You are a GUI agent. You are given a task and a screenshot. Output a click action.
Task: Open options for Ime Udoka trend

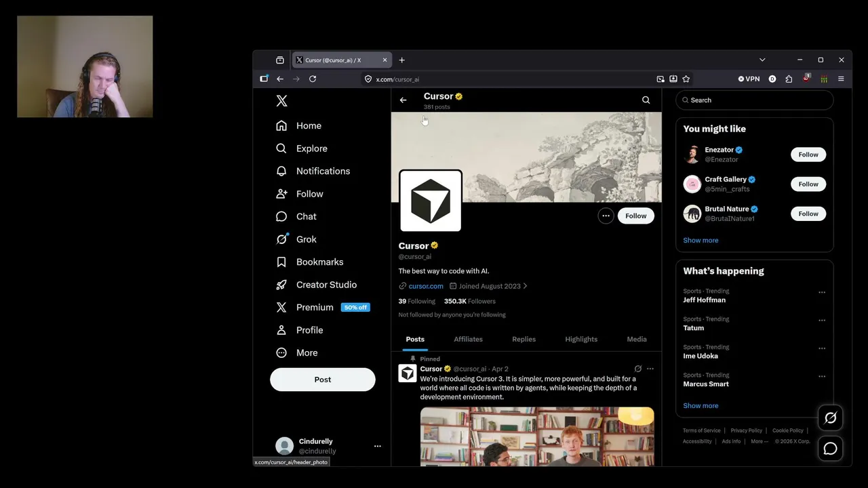pyautogui.click(x=822, y=348)
